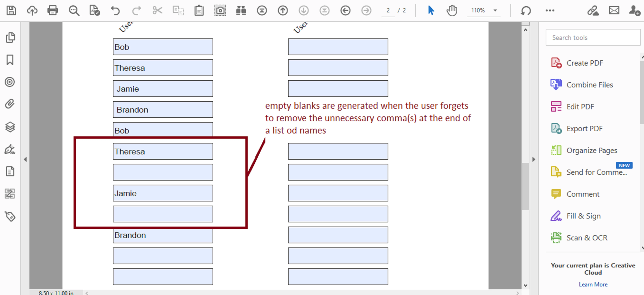Screen dimensions: 644x295
Task: Open the Bookmarks panel
Action: click(x=10, y=60)
